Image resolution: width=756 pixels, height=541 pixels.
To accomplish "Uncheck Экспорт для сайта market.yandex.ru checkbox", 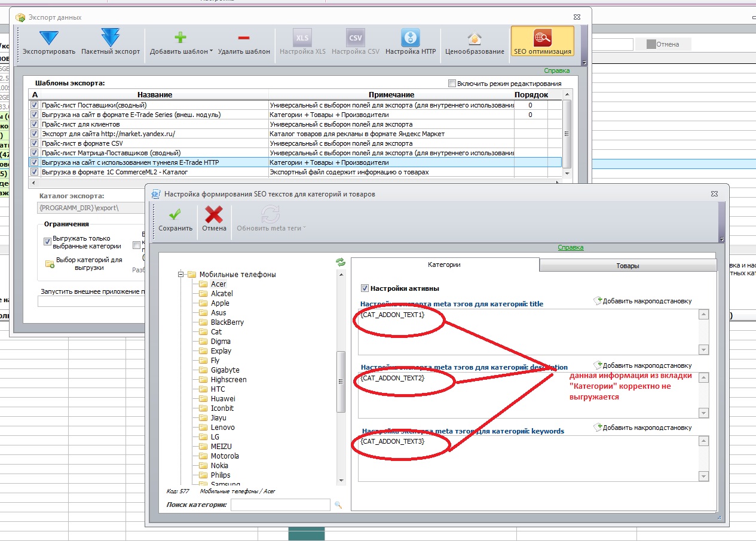I will 35,134.
